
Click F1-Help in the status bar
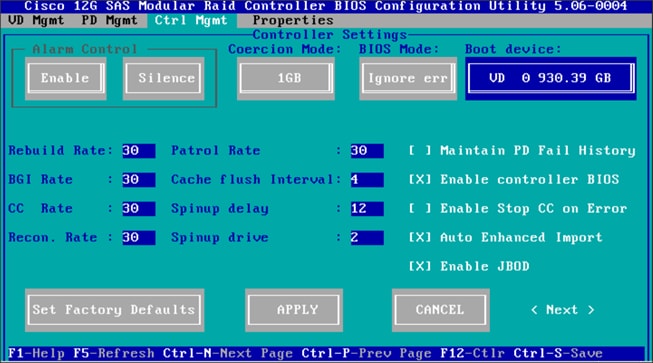[36, 353]
